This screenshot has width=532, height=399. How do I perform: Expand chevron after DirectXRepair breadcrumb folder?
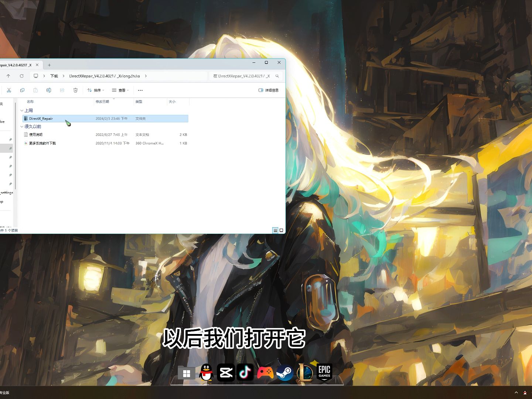click(x=146, y=76)
